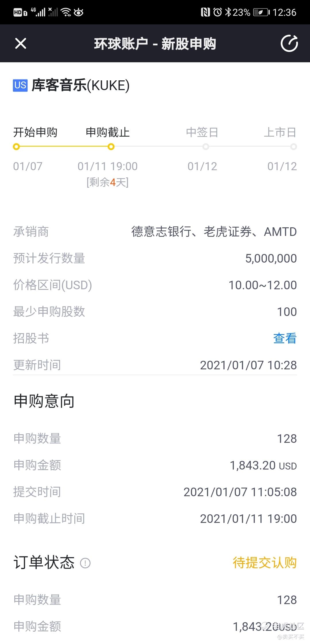310x644 pixels.
Task: Tap the 库客音乐(KUKE) stock title
Action: click(x=80, y=85)
